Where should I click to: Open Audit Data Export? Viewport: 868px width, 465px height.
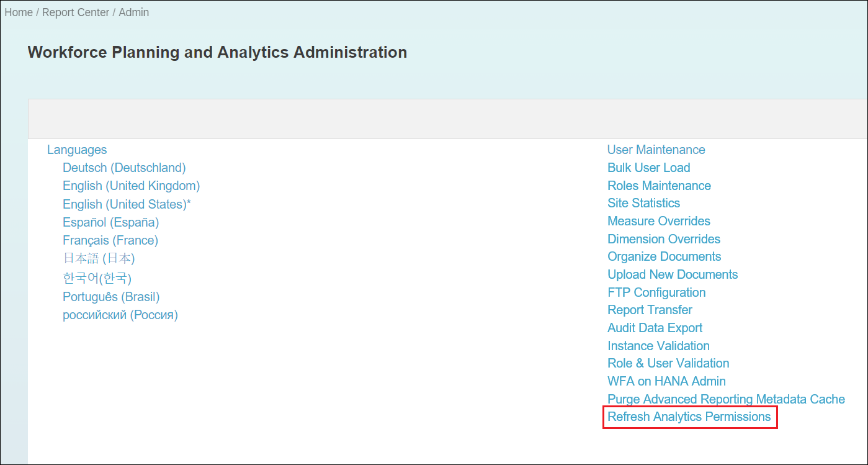pyautogui.click(x=655, y=328)
